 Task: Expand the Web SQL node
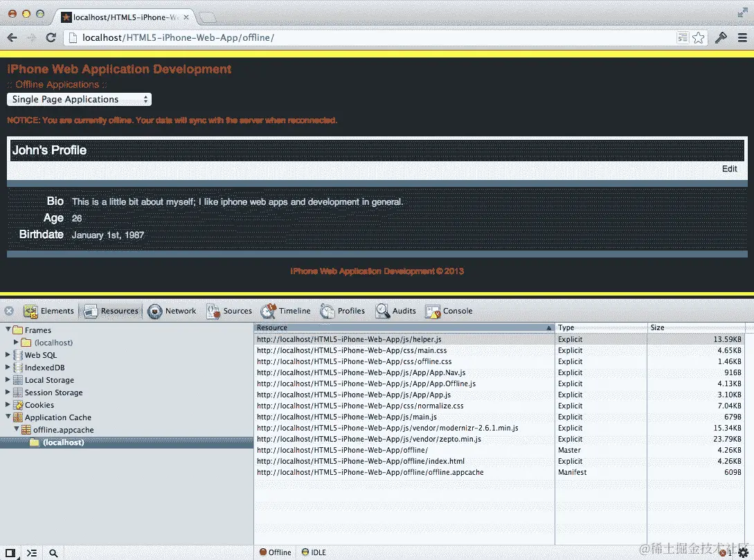[x=8, y=354]
